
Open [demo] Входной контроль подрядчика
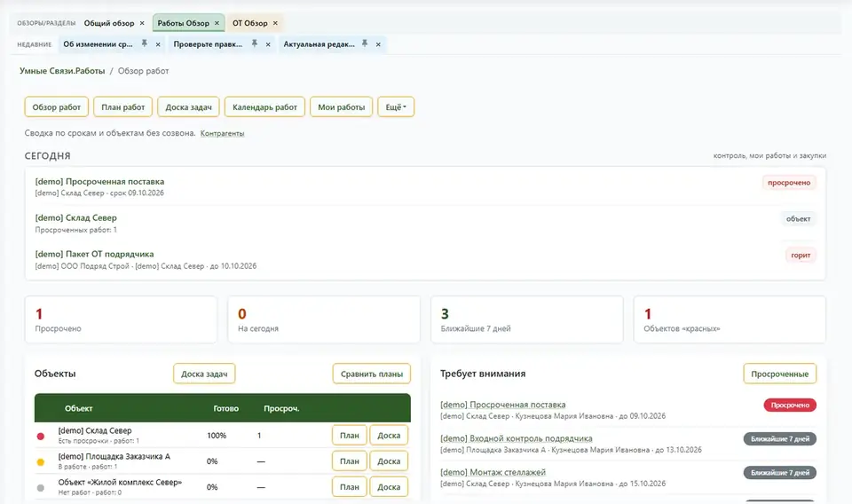(517, 438)
